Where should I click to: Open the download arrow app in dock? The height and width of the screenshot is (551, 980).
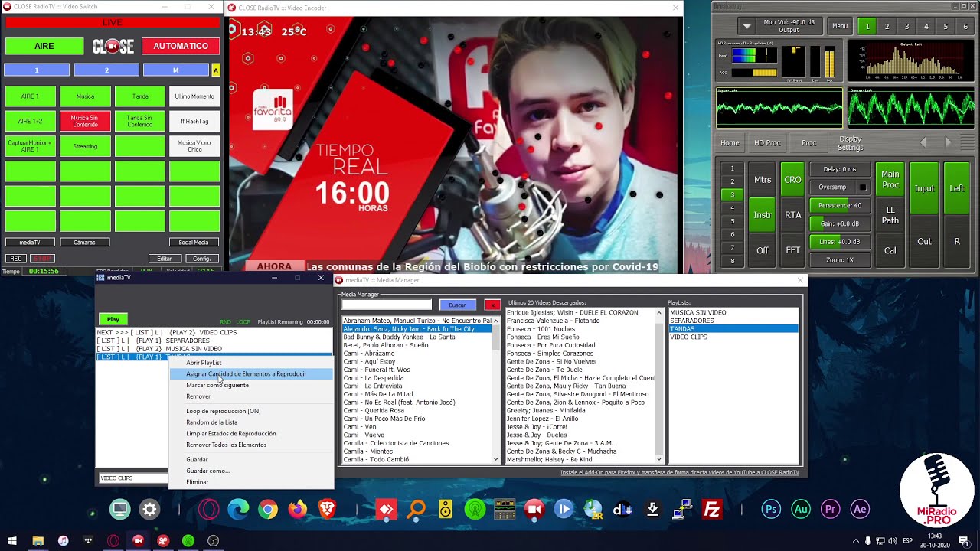(x=652, y=509)
